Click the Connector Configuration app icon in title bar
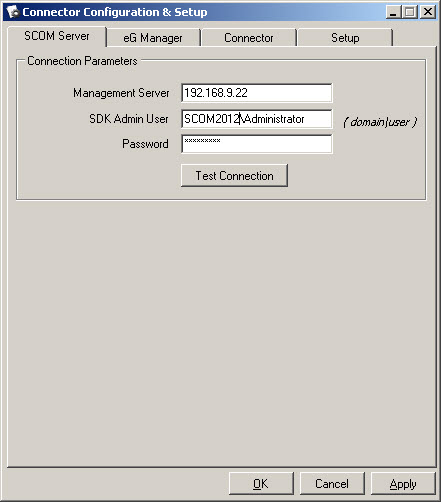This screenshot has width=441, height=502. pyautogui.click(x=13, y=12)
